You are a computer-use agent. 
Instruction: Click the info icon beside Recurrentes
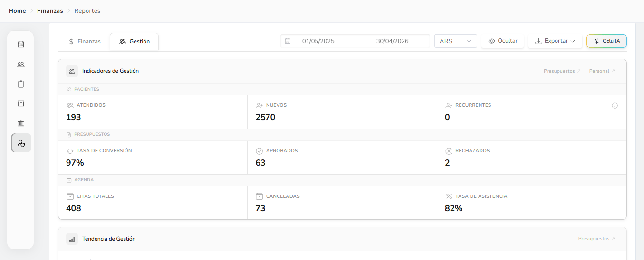point(615,105)
